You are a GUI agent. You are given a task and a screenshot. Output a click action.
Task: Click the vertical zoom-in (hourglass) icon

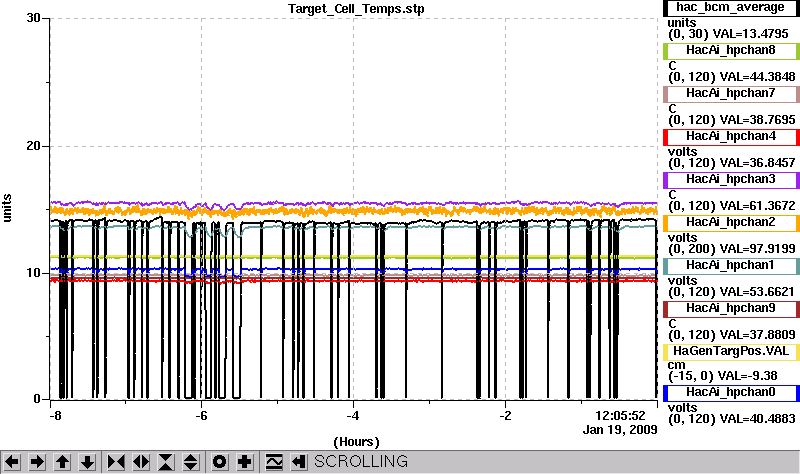pos(166,462)
